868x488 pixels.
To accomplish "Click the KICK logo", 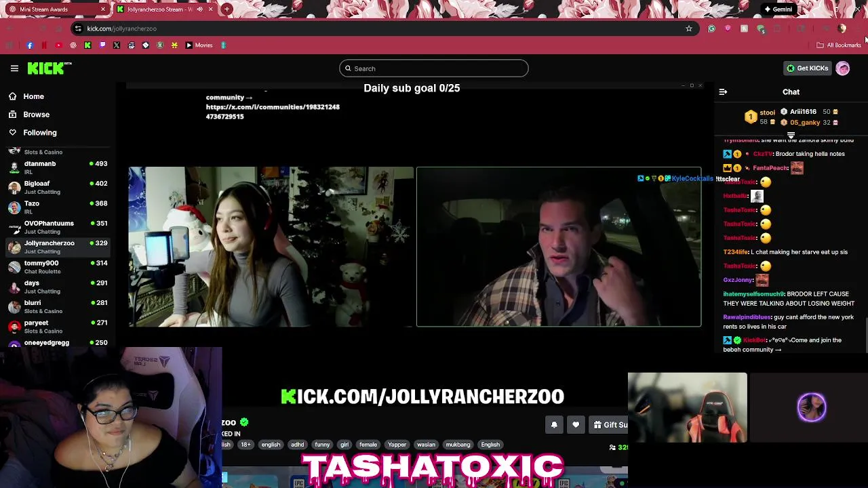I will 50,68.
